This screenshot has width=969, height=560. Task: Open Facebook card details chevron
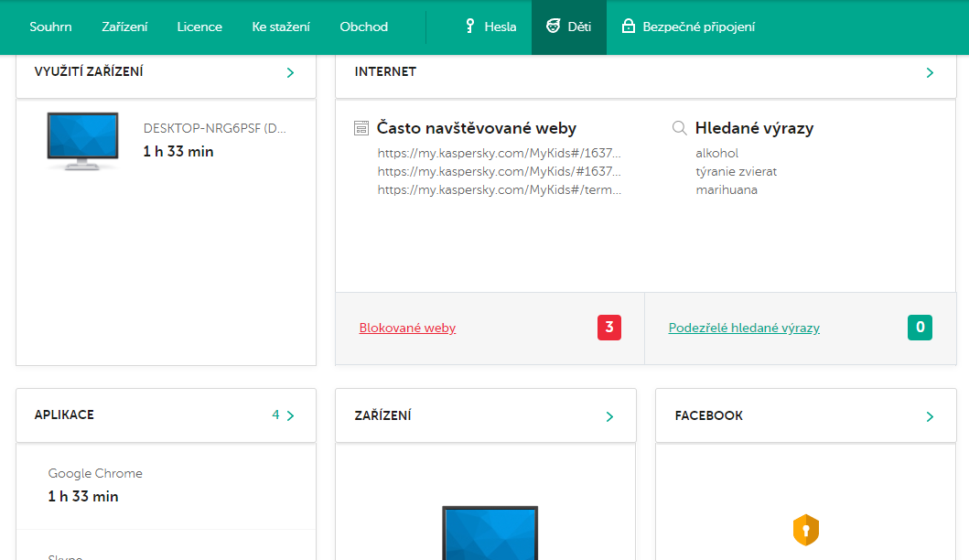[x=930, y=416]
